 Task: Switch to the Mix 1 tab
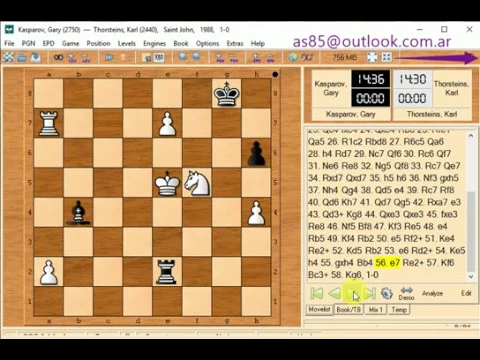click(375, 310)
